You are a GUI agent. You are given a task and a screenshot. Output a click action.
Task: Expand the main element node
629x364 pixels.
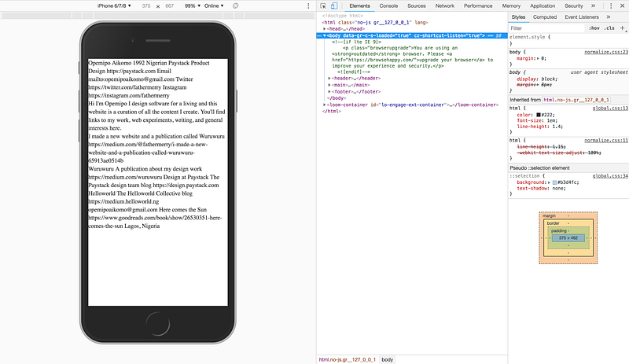click(329, 85)
